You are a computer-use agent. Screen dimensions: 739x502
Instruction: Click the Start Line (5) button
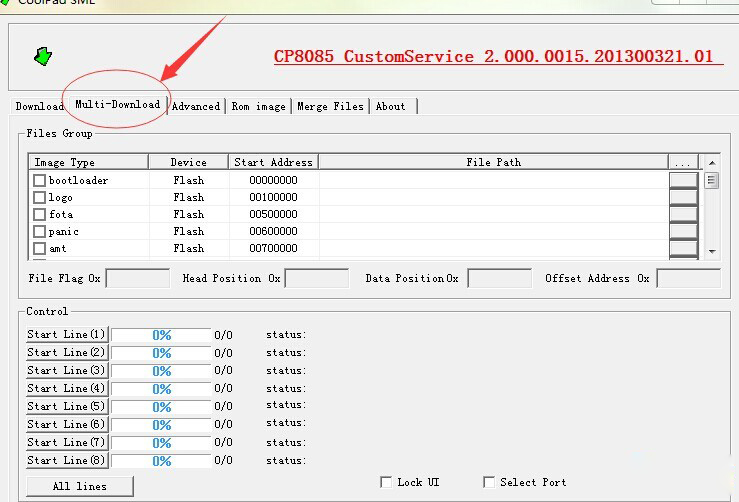click(67, 406)
